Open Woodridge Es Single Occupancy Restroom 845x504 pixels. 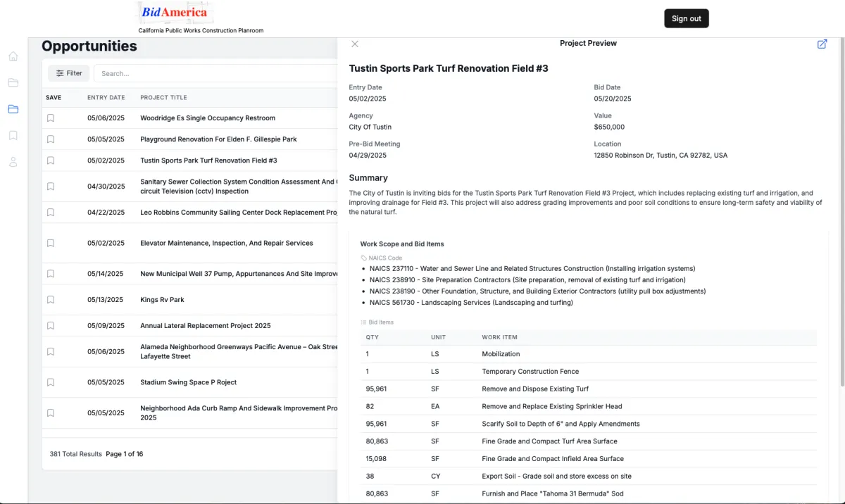click(208, 118)
